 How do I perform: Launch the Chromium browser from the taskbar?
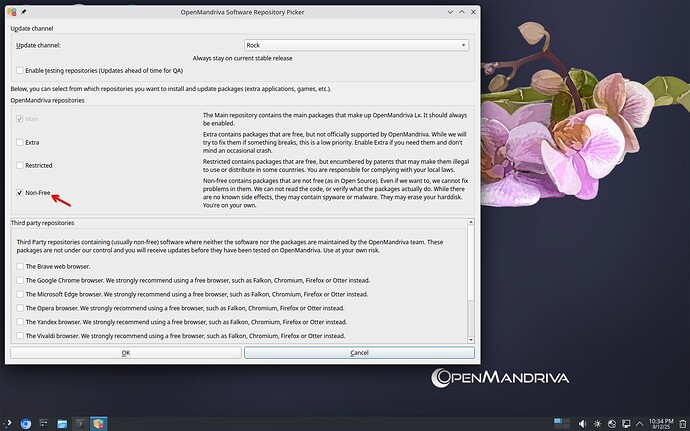click(26, 423)
